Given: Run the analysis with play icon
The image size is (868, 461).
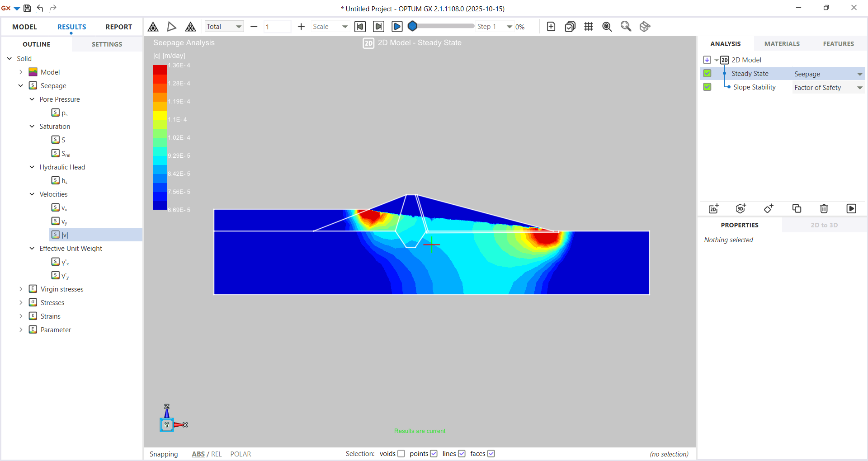Looking at the screenshot, I should coord(851,208).
